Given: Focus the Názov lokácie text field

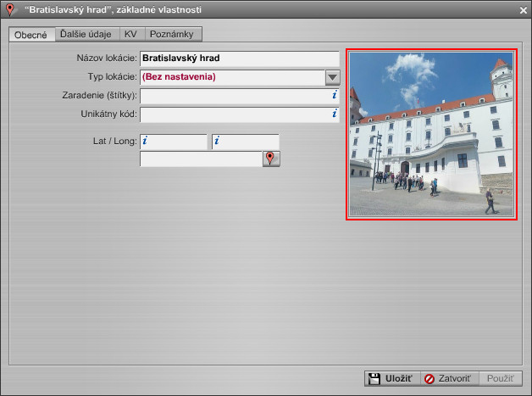Looking at the screenshot, I should point(239,59).
